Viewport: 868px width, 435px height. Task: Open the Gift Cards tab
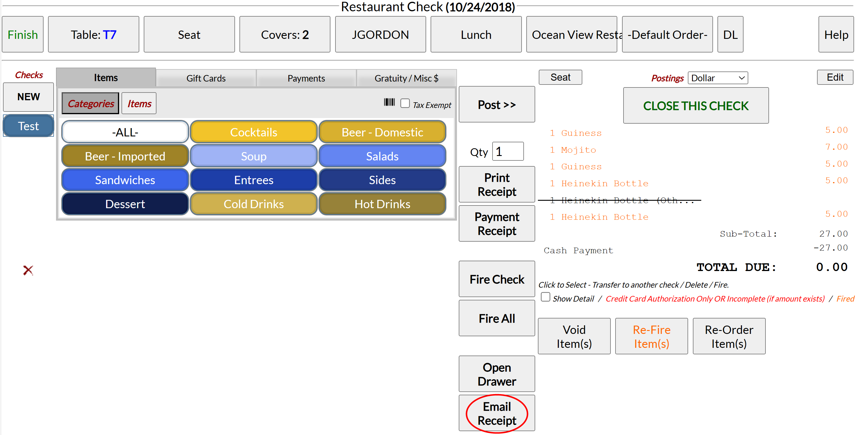206,78
